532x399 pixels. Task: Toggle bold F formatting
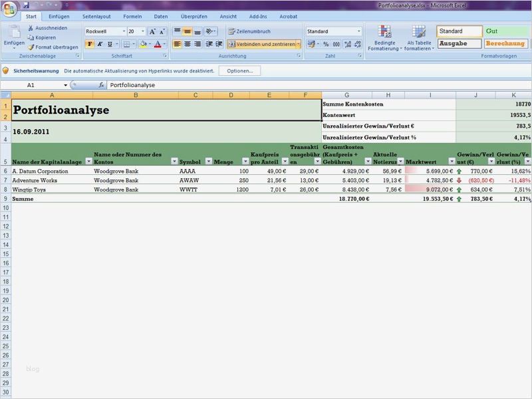point(90,44)
